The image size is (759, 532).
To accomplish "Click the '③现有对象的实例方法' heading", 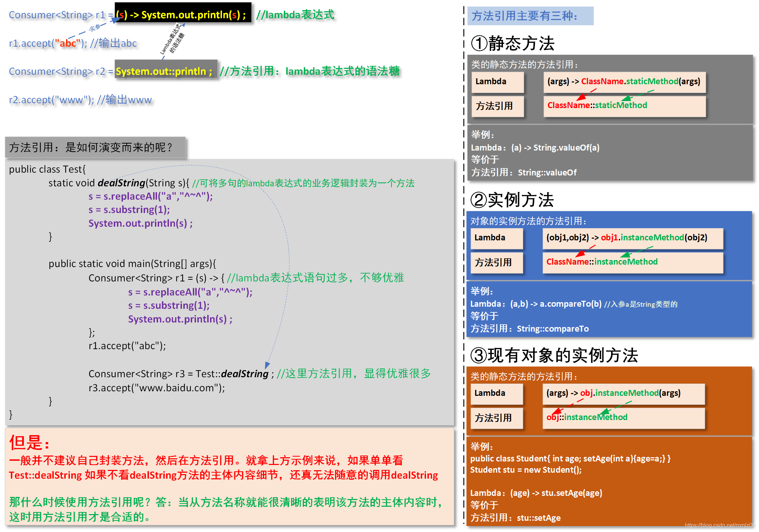I will (x=554, y=355).
